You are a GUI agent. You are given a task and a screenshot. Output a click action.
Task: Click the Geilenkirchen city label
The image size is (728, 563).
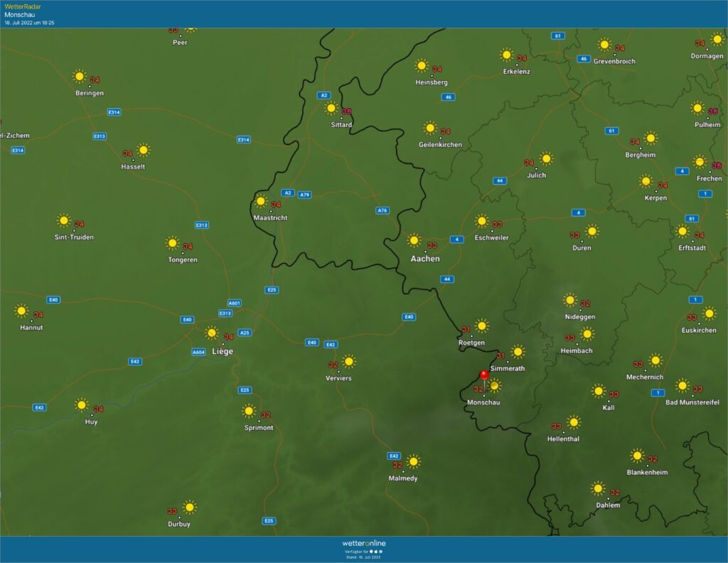[x=440, y=145]
